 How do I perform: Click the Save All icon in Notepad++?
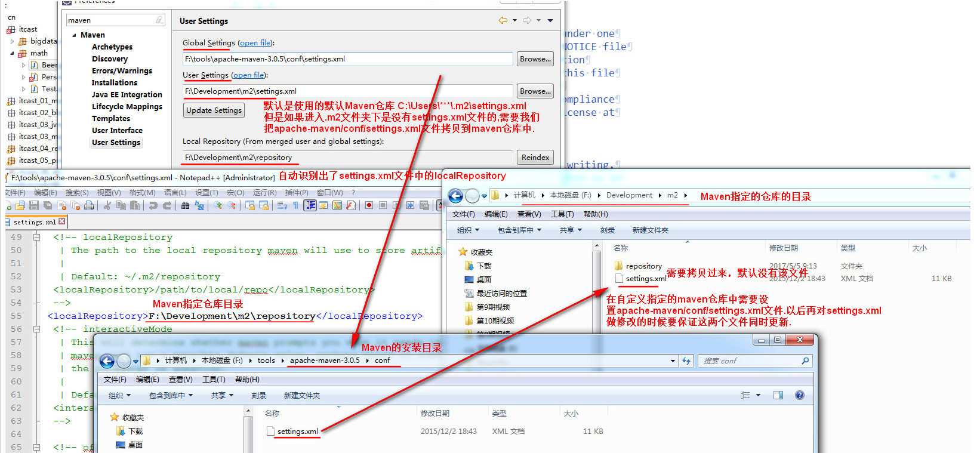point(48,205)
